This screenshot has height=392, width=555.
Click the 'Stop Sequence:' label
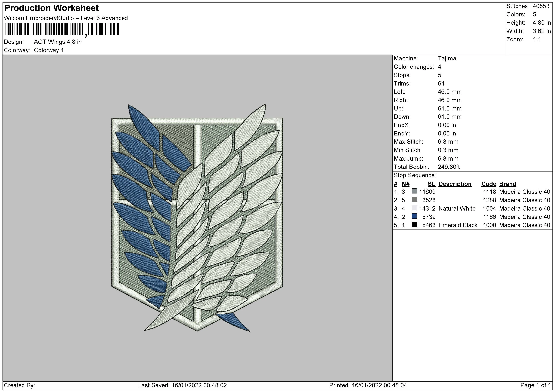click(x=415, y=175)
